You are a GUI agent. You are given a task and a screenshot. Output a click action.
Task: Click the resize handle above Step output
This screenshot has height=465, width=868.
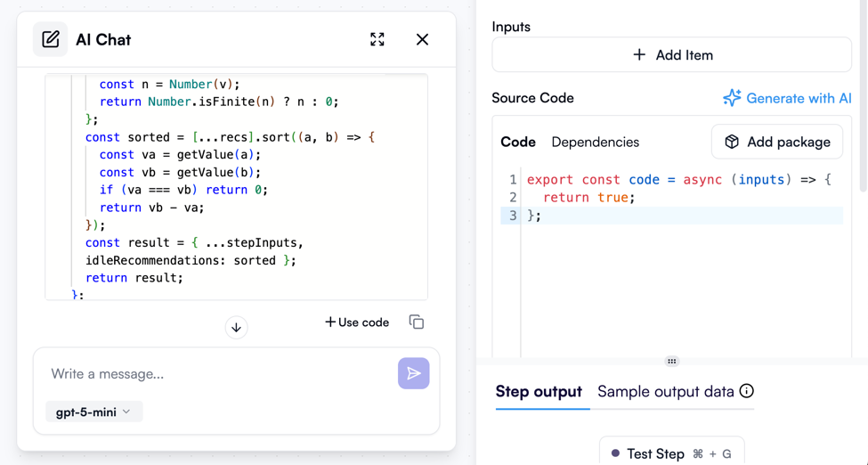point(671,362)
